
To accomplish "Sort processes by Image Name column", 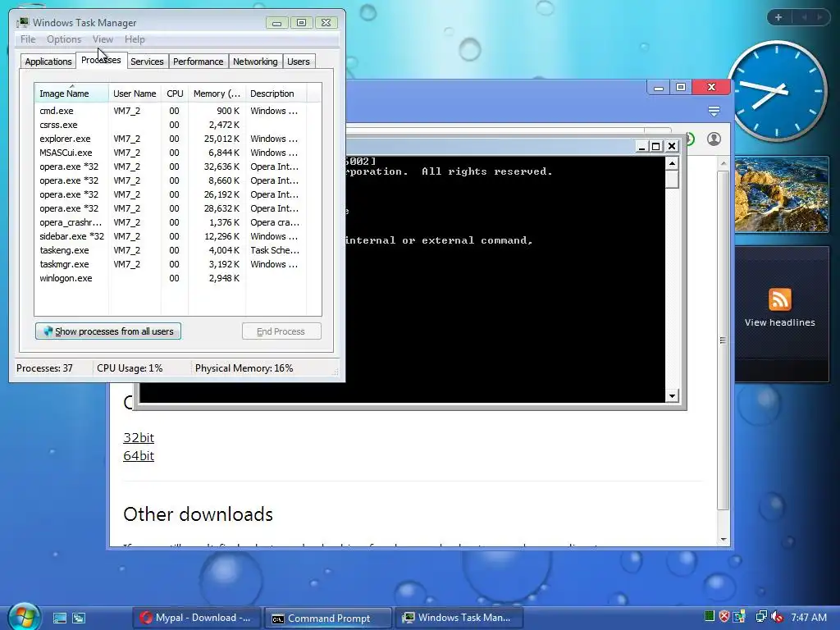I will click(x=72, y=94).
